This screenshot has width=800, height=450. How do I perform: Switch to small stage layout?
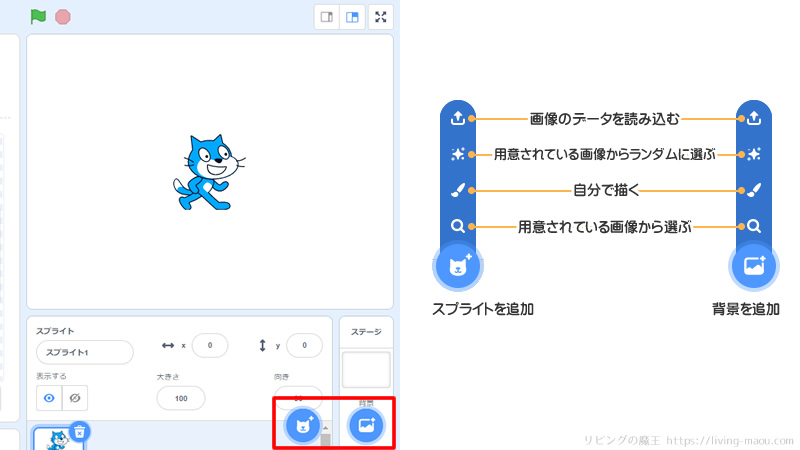[327, 17]
